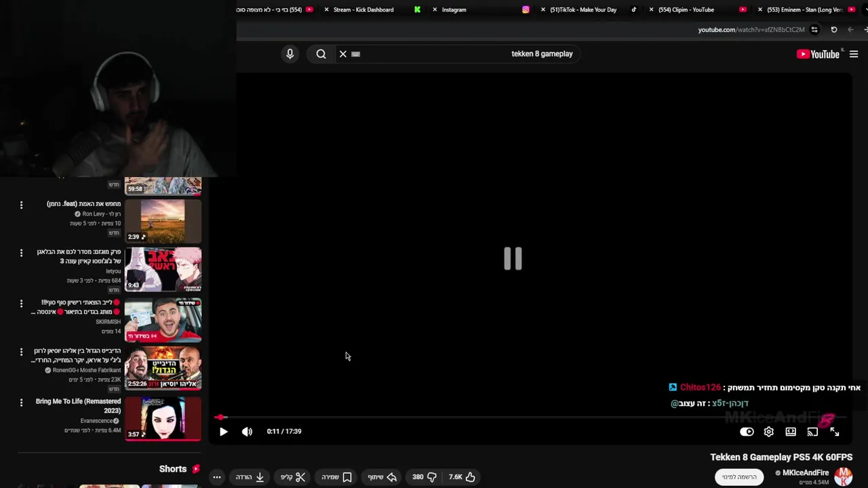
Task: Create a clip with scissors button
Action: click(x=294, y=477)
